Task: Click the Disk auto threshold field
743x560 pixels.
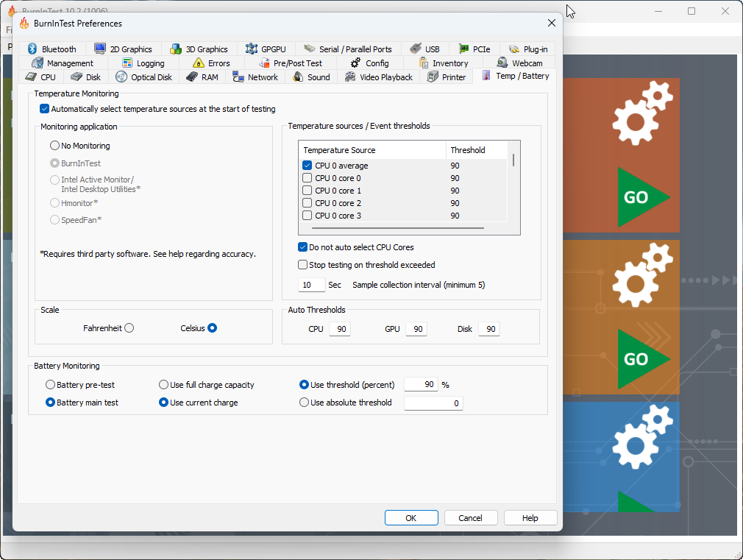Action: click(489, 329)
